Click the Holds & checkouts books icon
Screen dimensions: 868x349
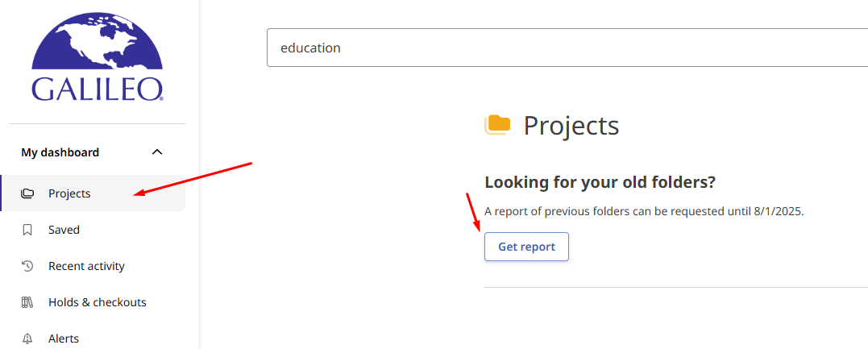coord(27,302)
